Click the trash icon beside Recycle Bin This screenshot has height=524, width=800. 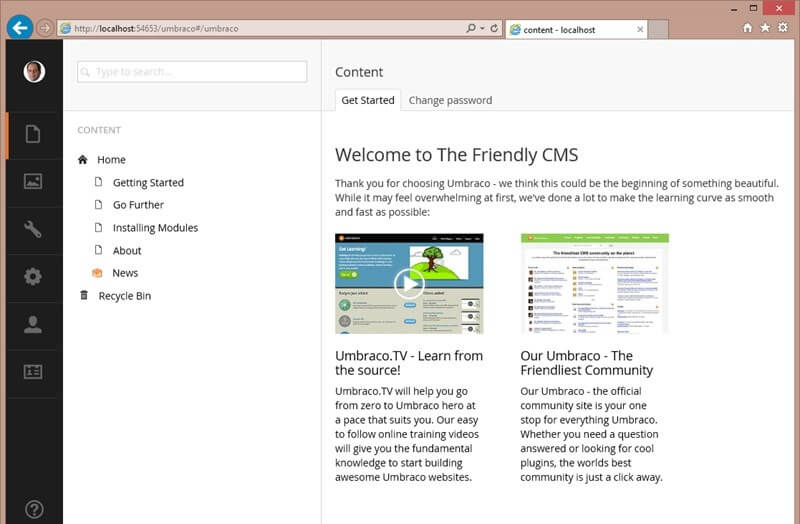84,295
